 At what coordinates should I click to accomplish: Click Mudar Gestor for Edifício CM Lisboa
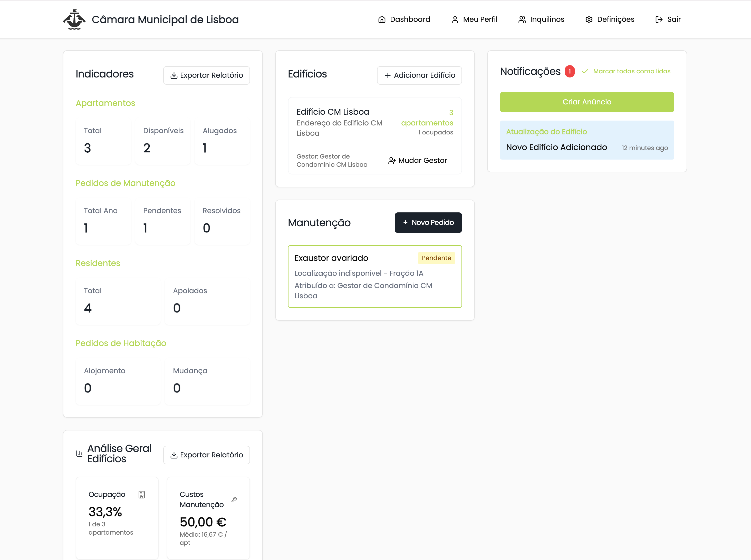click(x=418, y=160)
